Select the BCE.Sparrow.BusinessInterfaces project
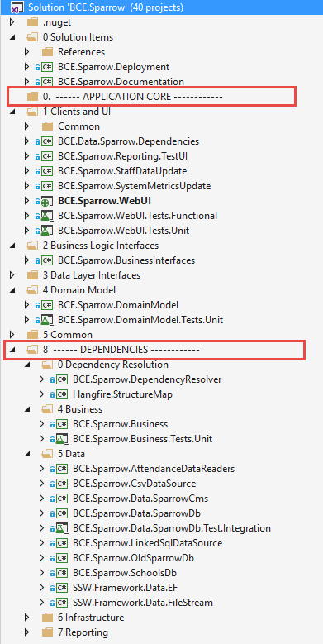Viewport: 323px width, 644px height. coord(126,260)
